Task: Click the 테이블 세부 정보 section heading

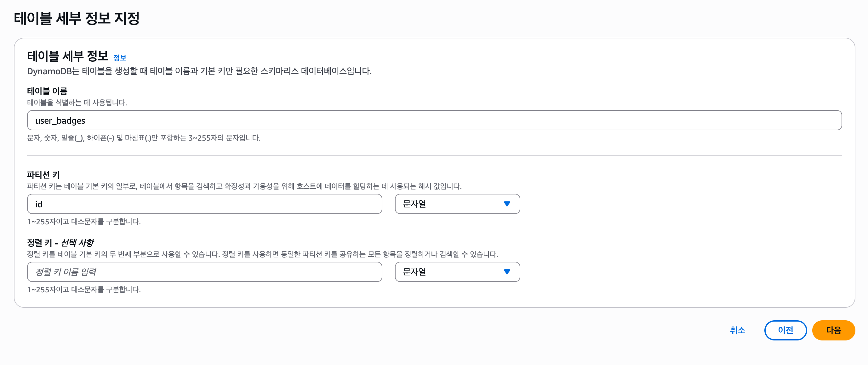Action: tap(67, 56)
